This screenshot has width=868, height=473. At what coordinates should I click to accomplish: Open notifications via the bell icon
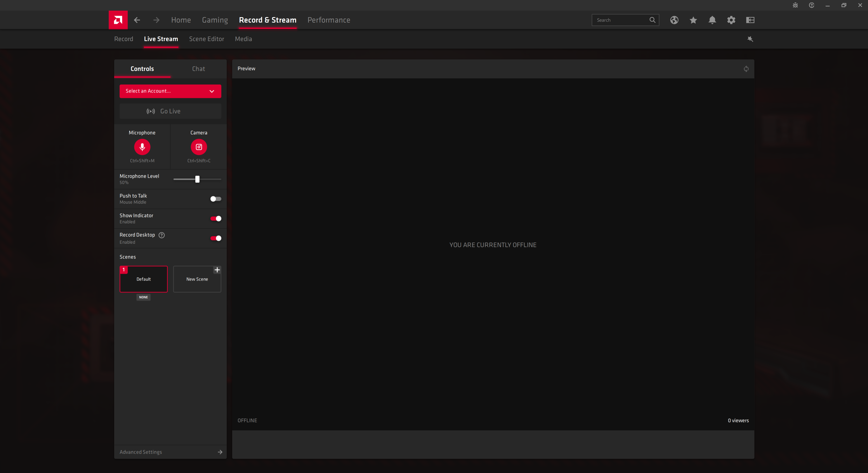click(712, 20)
